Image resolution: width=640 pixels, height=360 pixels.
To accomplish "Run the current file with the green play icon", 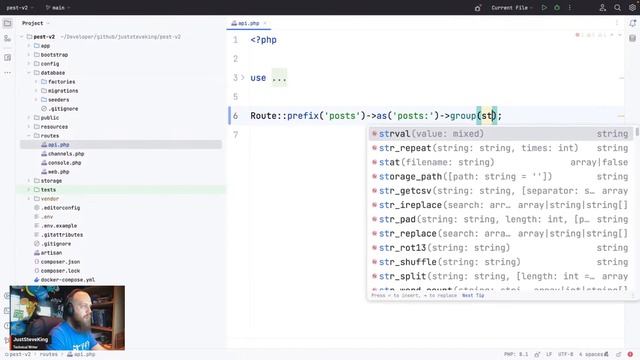I will (x=544, y=7).
